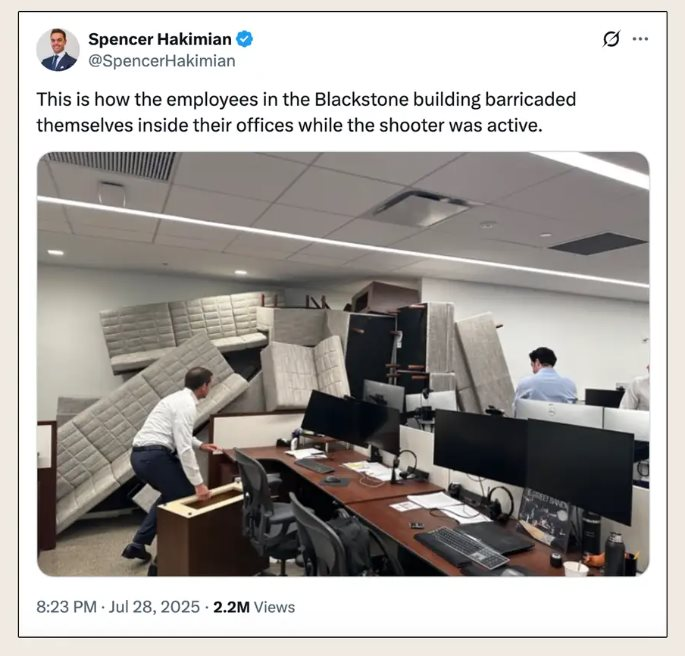Click the display name Spencer Hakimian
685x656 pixels.
[159, 39]
